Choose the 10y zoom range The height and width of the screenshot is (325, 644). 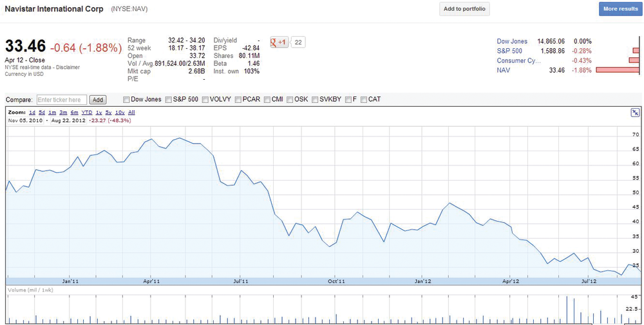click(120, 113)
